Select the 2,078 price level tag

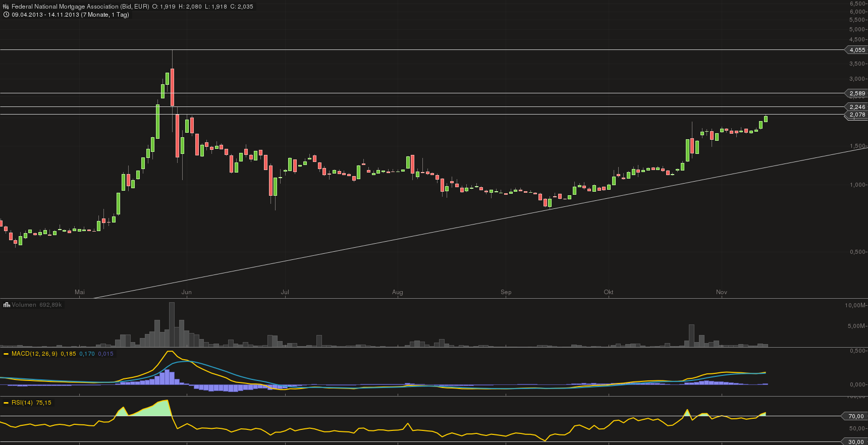(856, 115)
